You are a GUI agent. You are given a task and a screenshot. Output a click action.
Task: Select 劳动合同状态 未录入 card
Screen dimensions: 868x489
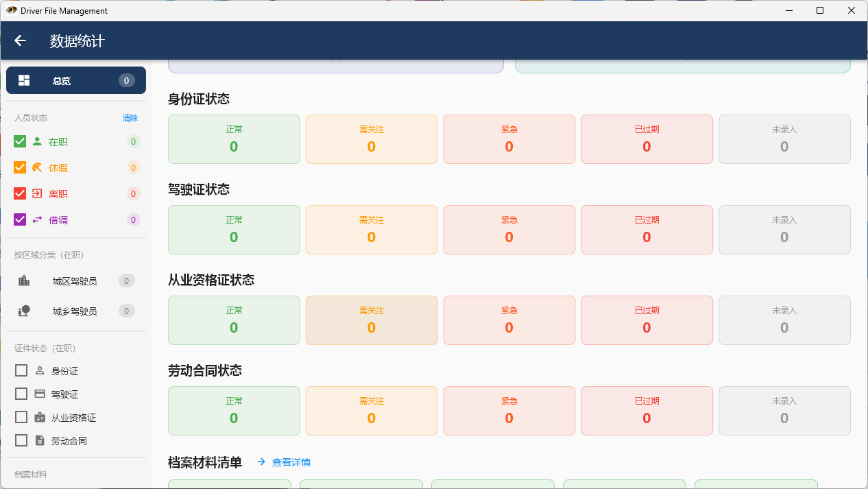[x=784, y=411]
